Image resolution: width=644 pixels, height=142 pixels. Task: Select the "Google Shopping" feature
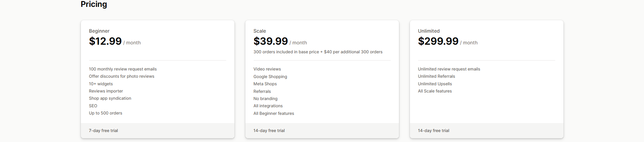(270, 77)
